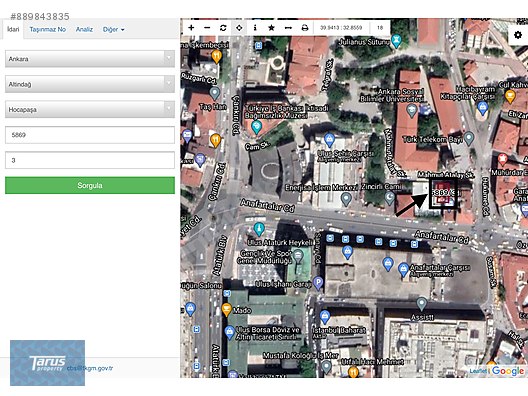
Task: Refresh the map with the reload icon
Action: pyautogui.click(x=223, y=28)
